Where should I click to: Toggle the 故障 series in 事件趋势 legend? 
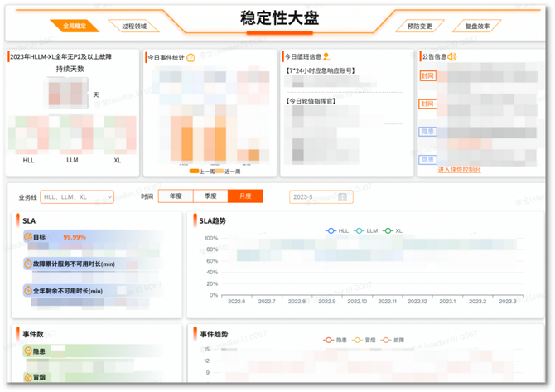(x=393, y=340)
